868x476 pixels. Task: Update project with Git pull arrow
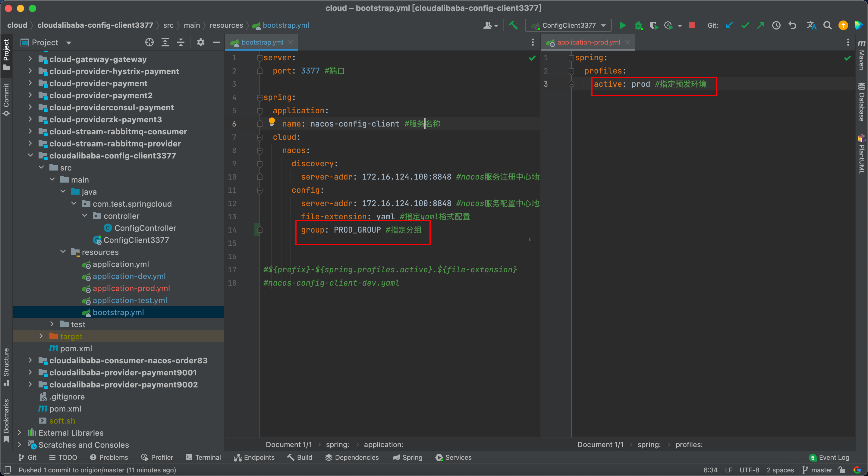tap(729, 25)
